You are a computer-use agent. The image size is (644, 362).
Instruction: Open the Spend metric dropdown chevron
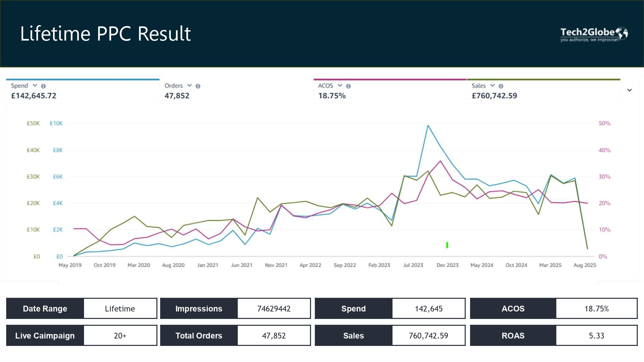(x=35, y=86)
